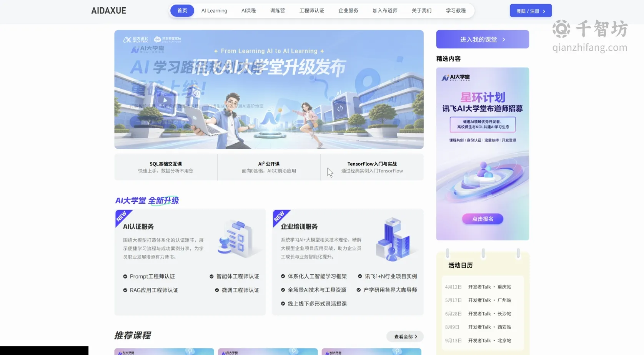Image resolution: width=644 pixels, height=355 pixels.
Task: Click 查看全部 button in 推荐课程
Action: tap(405, 337)
